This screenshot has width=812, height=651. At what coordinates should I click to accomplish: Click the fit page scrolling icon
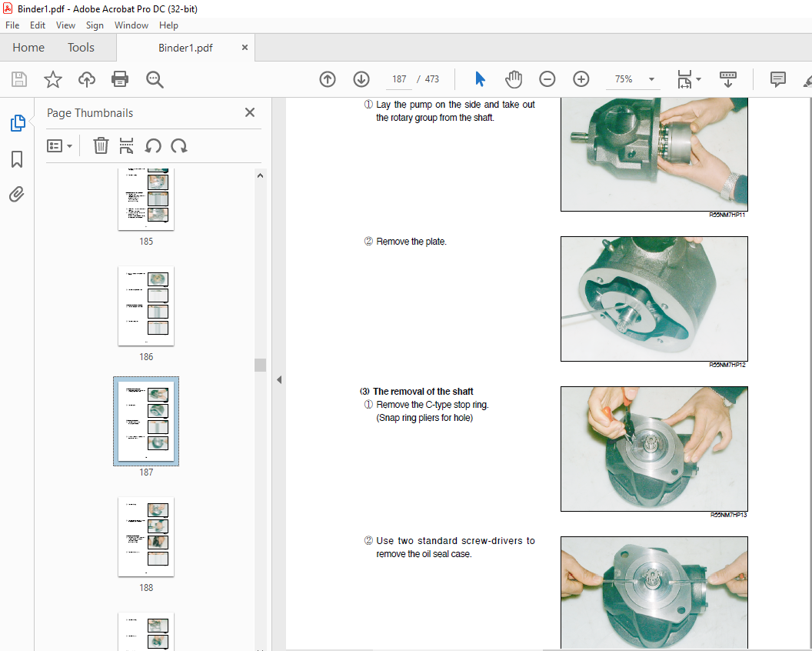click(684, 79)
